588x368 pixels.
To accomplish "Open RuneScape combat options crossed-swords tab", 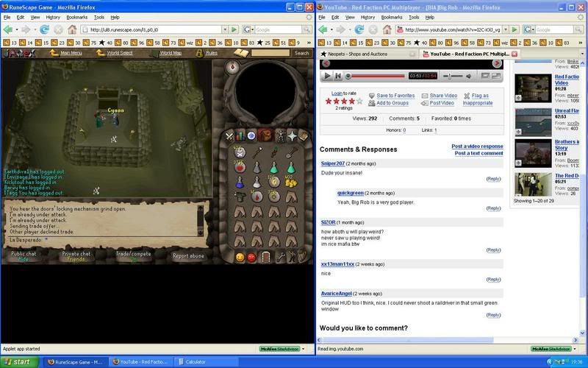I will click(229, 136).
